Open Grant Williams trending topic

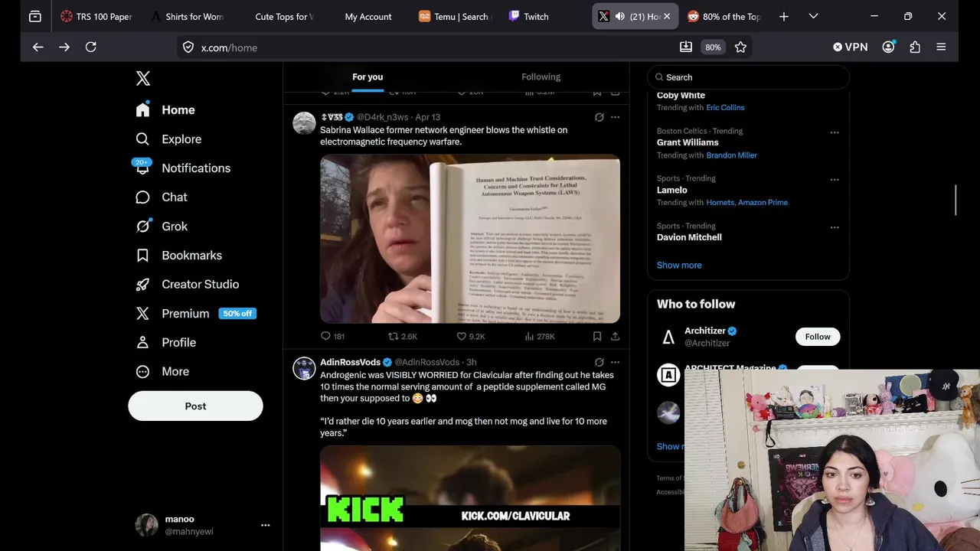(x=688, y=142)
